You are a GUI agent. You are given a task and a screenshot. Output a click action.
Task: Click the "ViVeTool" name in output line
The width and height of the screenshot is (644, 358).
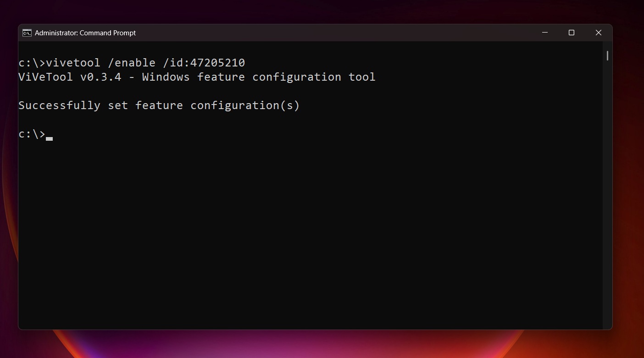tap(45, 77)
